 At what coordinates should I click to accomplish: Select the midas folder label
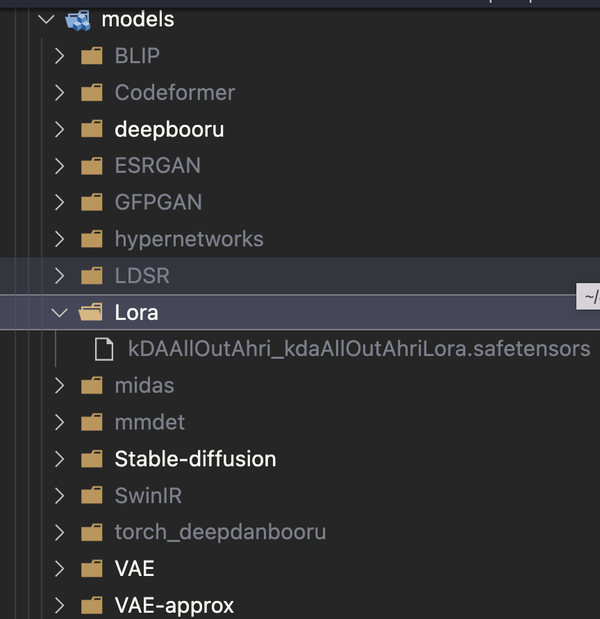pos(144,385)
